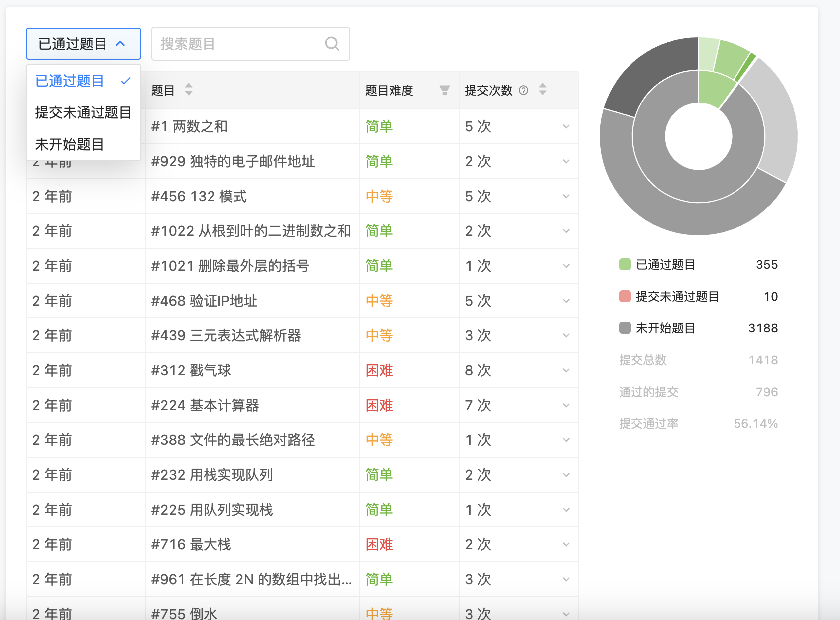Image resolution: width=840 pixels, height=620 pixels.
Task: Expand the #225 用队列实现栈 row chevron
Action: coord(566,510)
